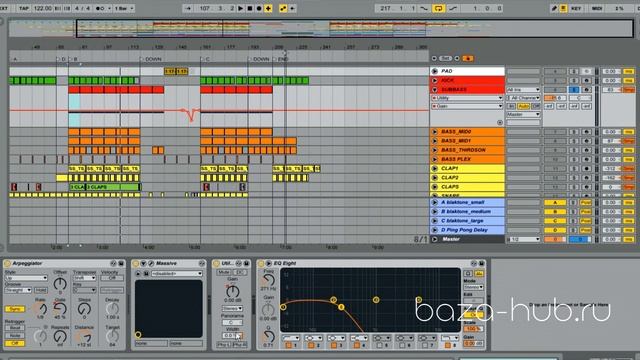This screenshot has height=360, width=640.
Task: Toggle return A blaktone_small activator
Action: pos(555,202)
